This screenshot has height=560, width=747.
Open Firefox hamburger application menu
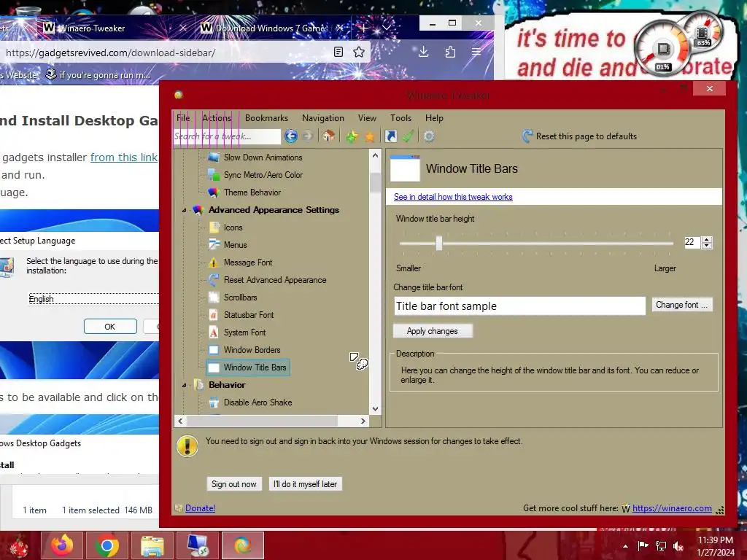476,52
